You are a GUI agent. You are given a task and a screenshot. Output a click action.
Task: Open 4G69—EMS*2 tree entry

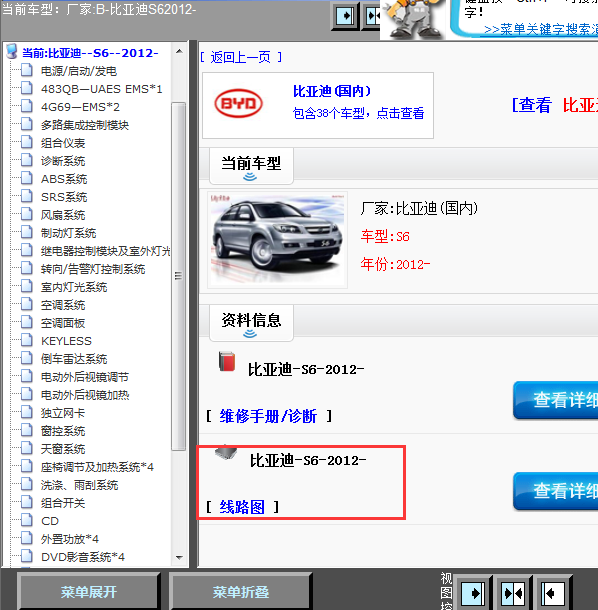80,107
